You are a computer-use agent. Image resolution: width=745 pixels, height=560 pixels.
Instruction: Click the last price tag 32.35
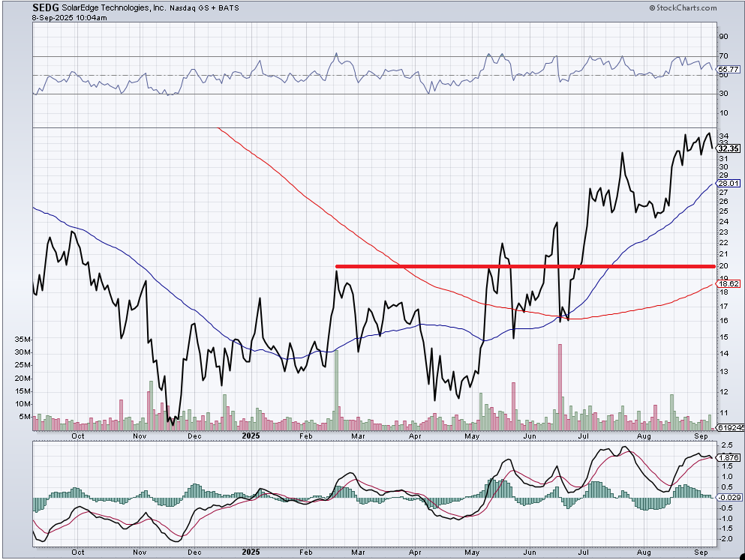tap(728, 148)
